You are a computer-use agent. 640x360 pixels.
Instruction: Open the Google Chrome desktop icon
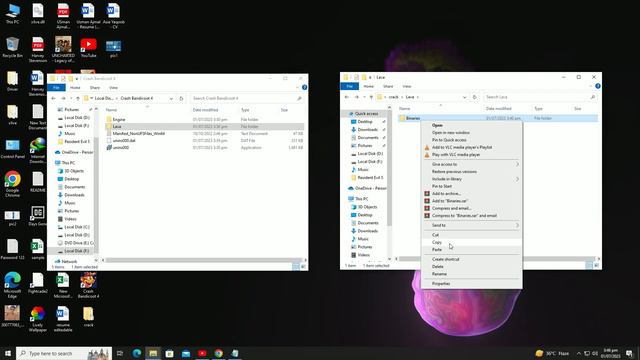coord(12,184)
